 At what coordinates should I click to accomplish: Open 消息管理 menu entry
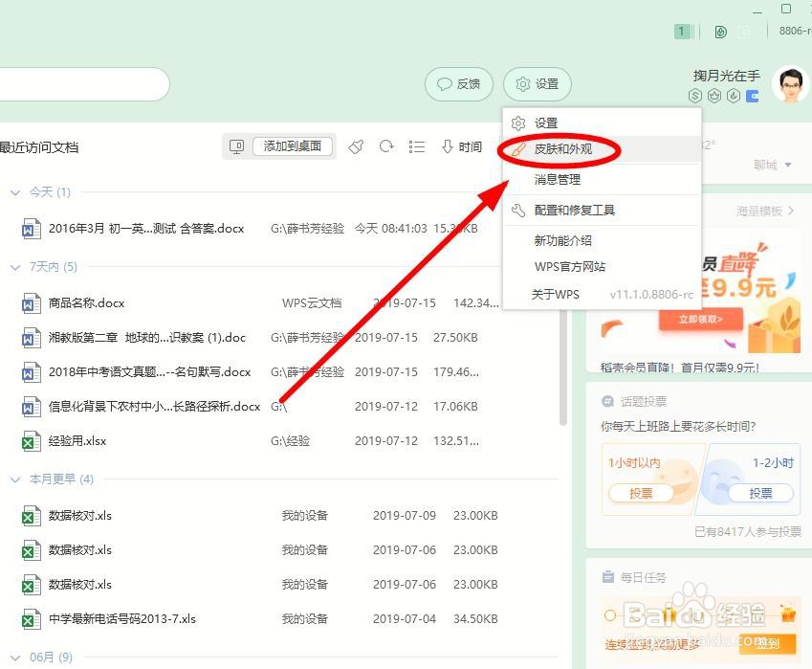pyautogui.click(x=602, y=179)
